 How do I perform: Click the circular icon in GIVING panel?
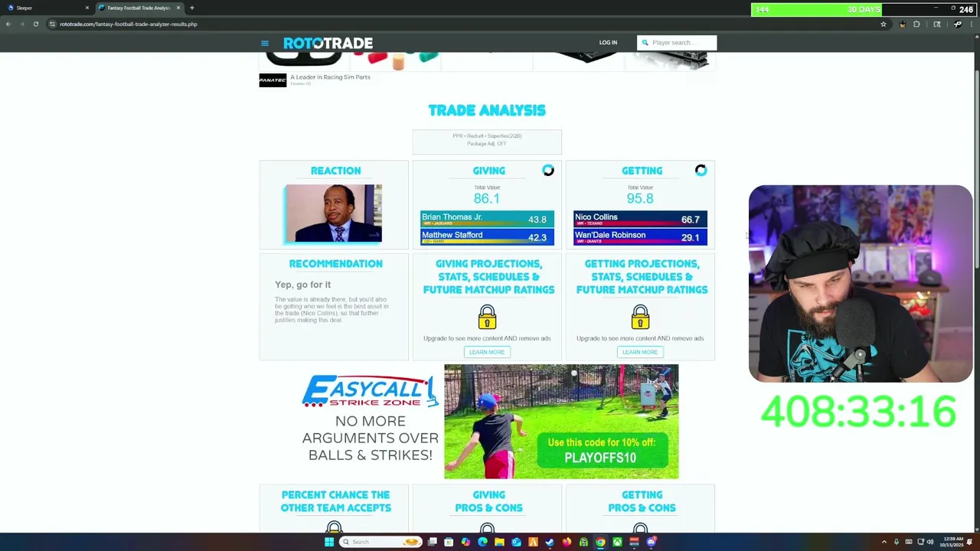tap(548, 171)
